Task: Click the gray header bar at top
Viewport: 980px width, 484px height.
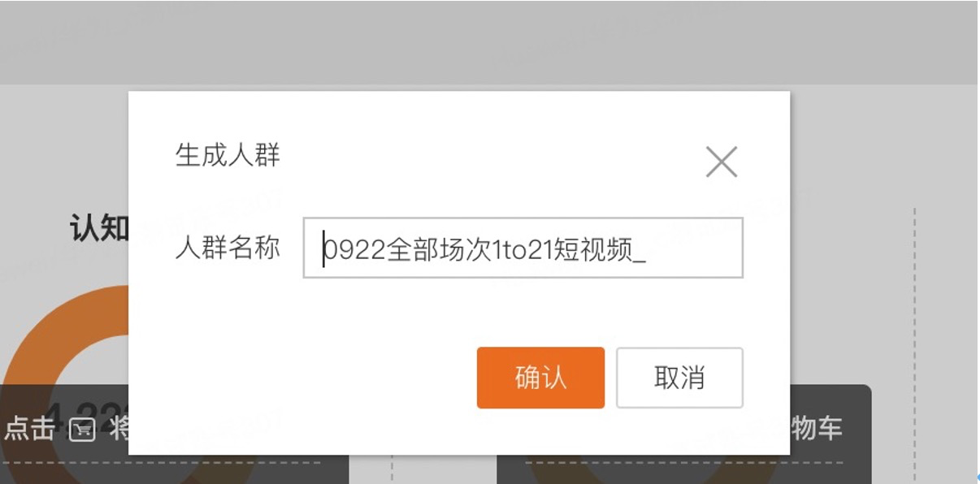Action: coord(488,42)
